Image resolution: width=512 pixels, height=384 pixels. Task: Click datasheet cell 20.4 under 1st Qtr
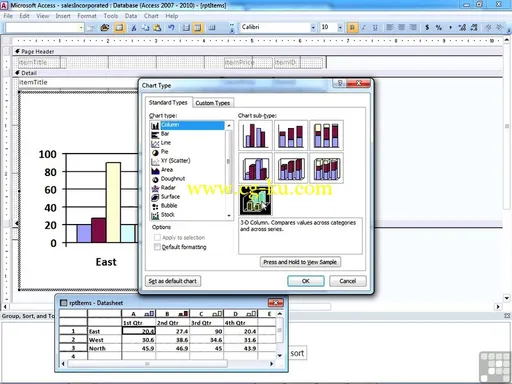139,331
